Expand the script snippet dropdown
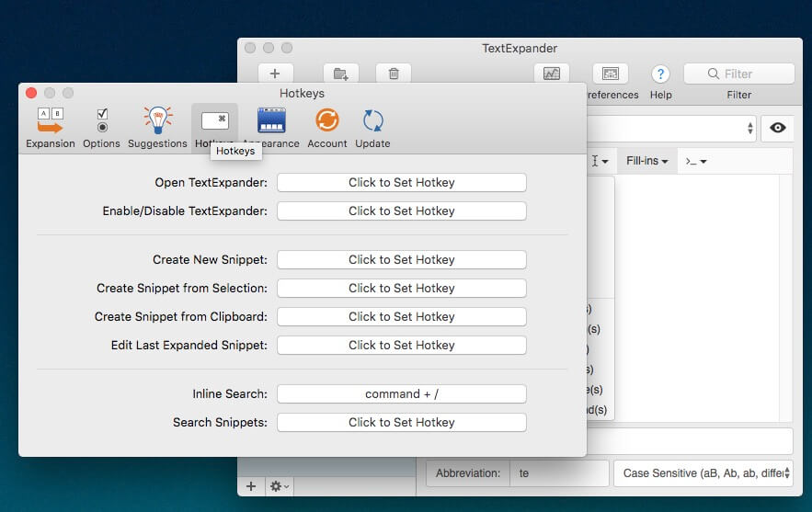This screenshot has width=812, height=512. pyautogui.click(x=696, y=161)
